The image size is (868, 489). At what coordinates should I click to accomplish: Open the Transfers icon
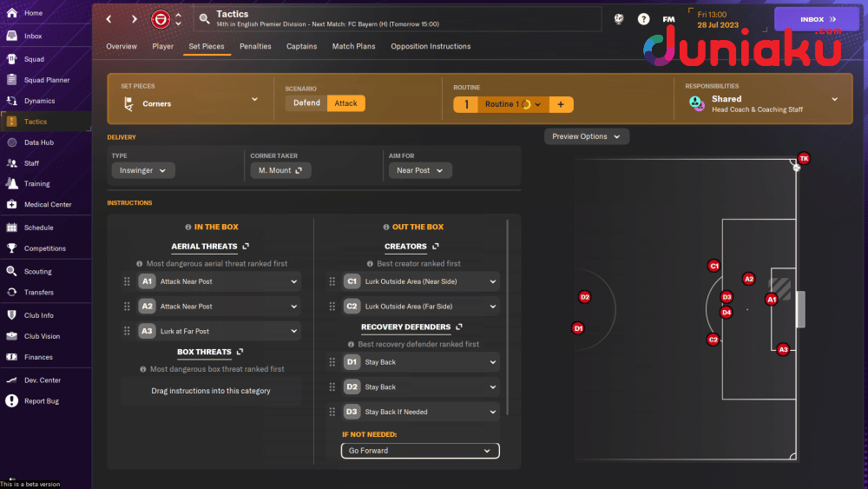click(x=11, y=292)
